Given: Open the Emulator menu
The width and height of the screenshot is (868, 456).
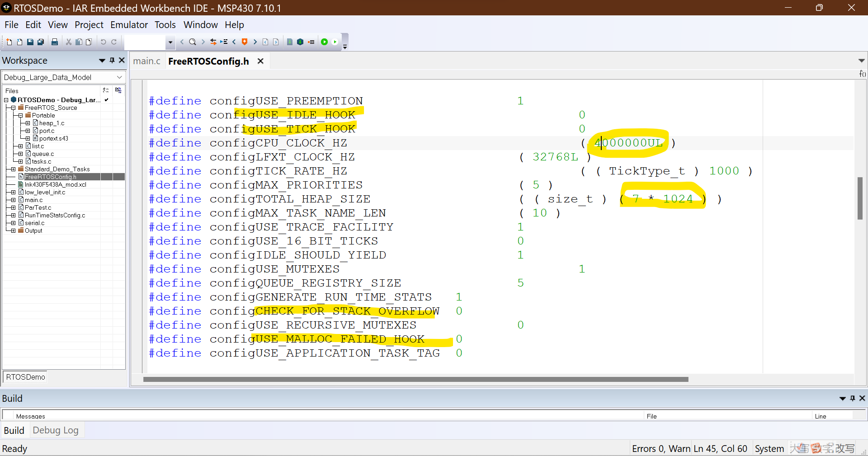Looking at the screenshot, I should click(129, 25).
